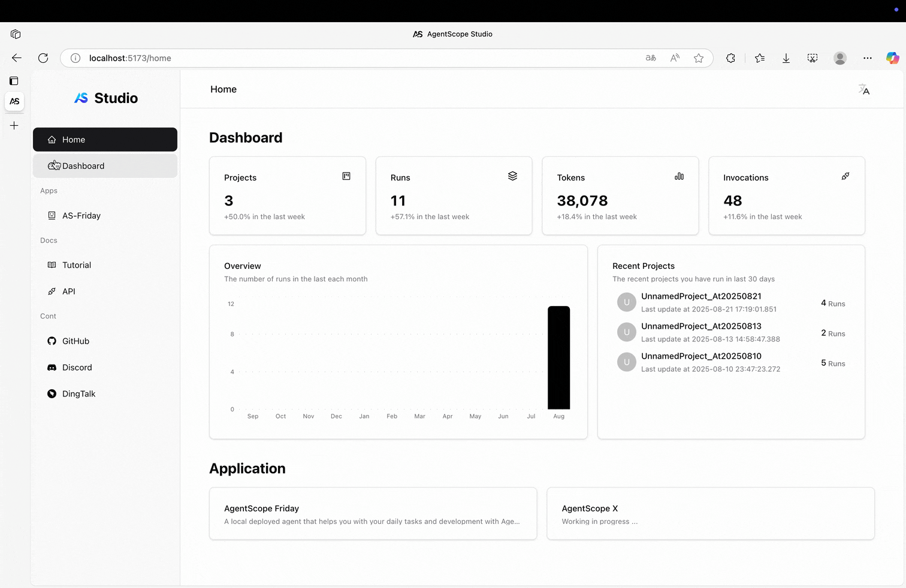Open Dashboard in the sidebar

(105, 166)
